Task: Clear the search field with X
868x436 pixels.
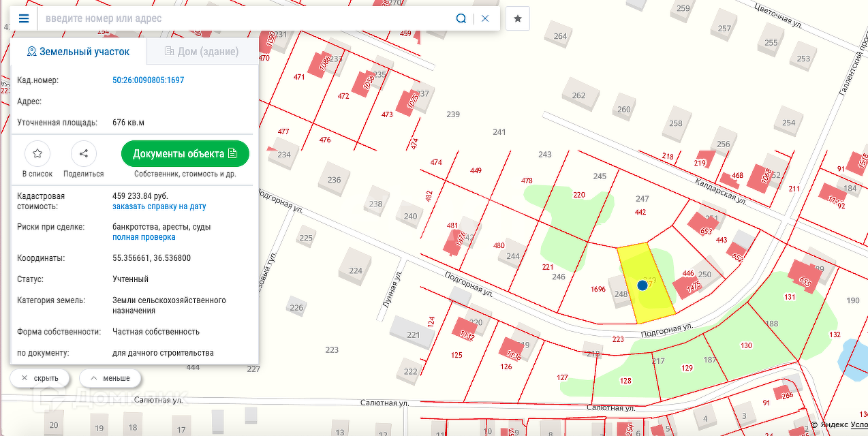Action: [485, 18]
